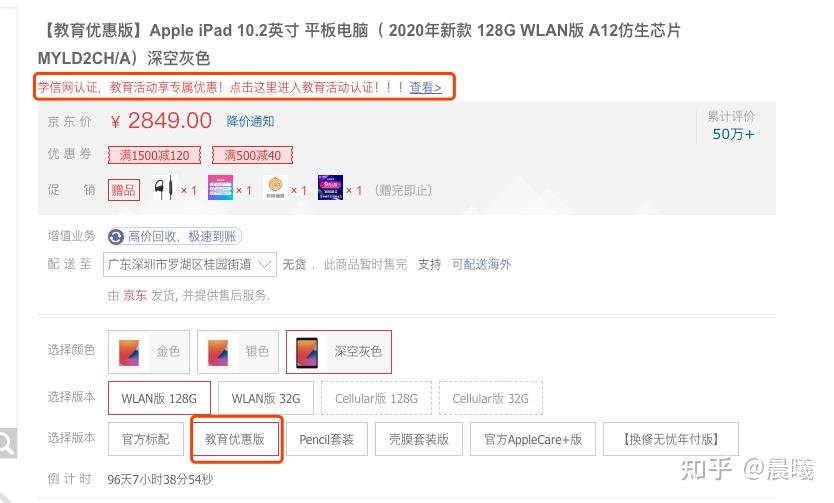Select the Pencil套装 edition option

(x=327, y=439)
